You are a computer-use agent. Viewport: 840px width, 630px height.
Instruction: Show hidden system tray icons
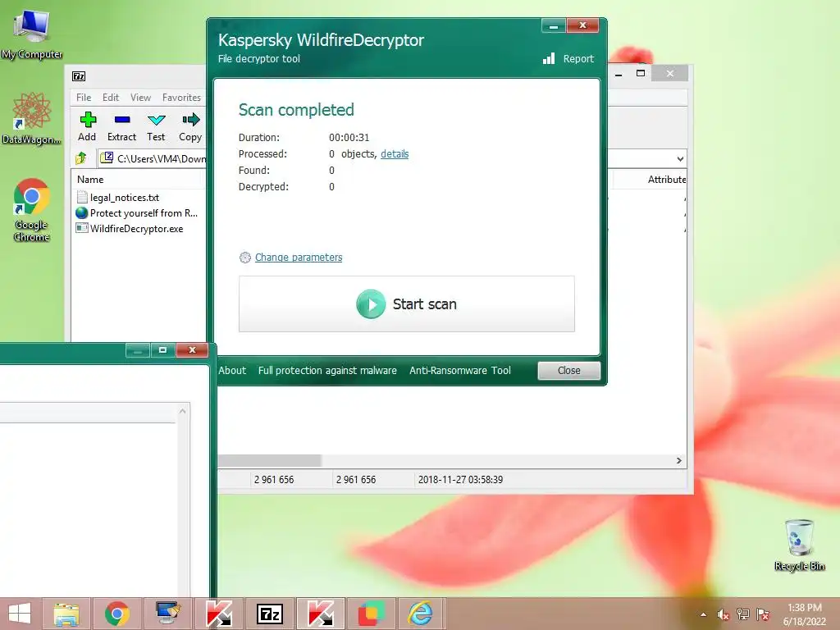pyautogui.click(x=703, y=614)
